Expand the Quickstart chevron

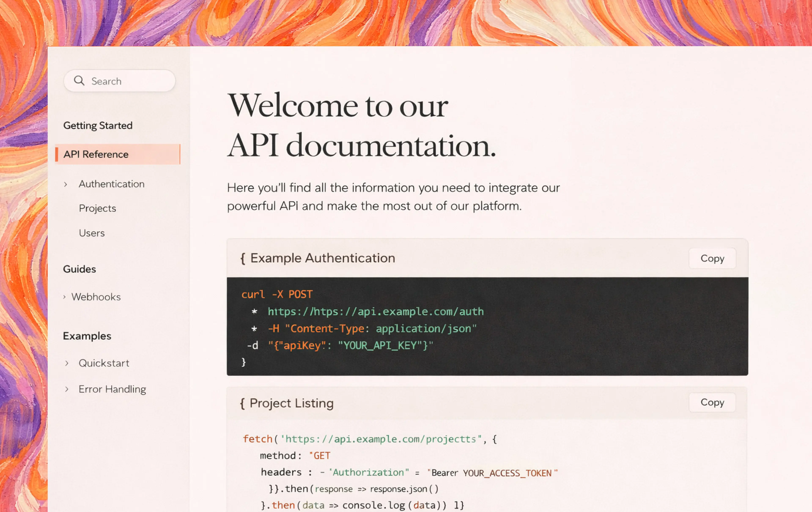pyautogui.click(x=67, y=363)
